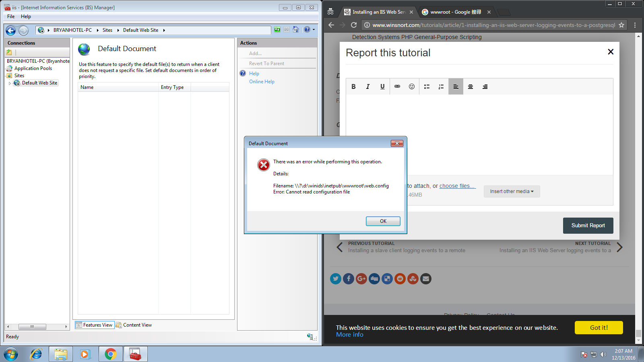Image resolution: width=644 pixels, height=362 pixels.
Task: Open the emoji smiley picker
Action: (x=412, y=86)
